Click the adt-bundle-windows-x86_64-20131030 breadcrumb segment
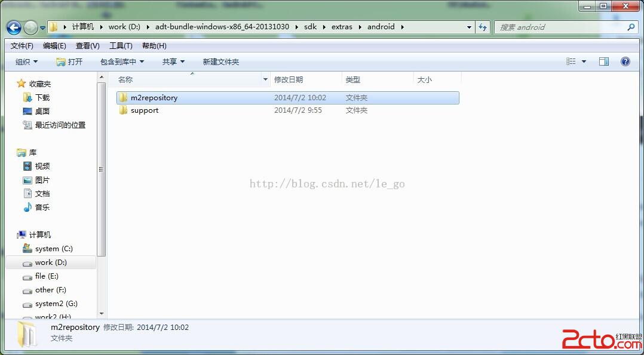Viewport: 644px width, 355px height. (x=222, y=27)
